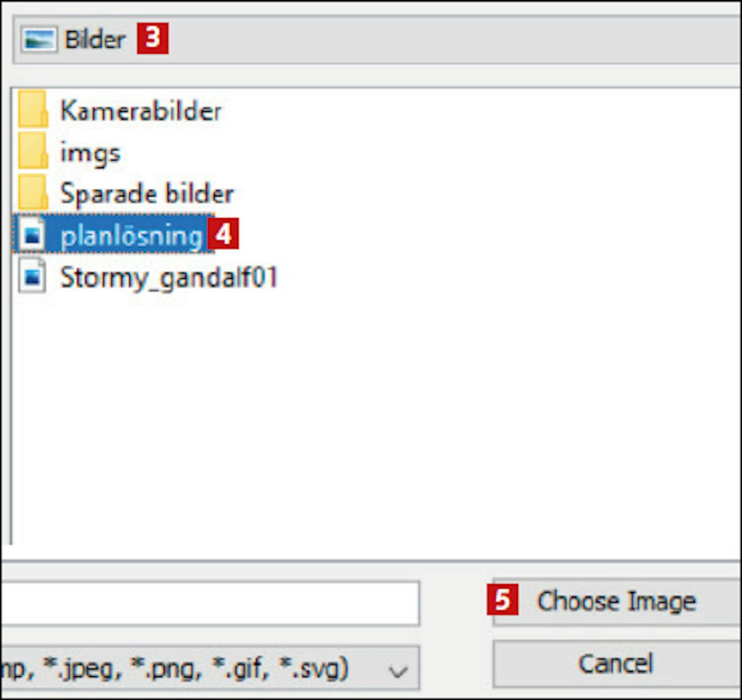Click the Kamerabilder folder icon
The image size is (742, 700).
click(x=33, y=110)
